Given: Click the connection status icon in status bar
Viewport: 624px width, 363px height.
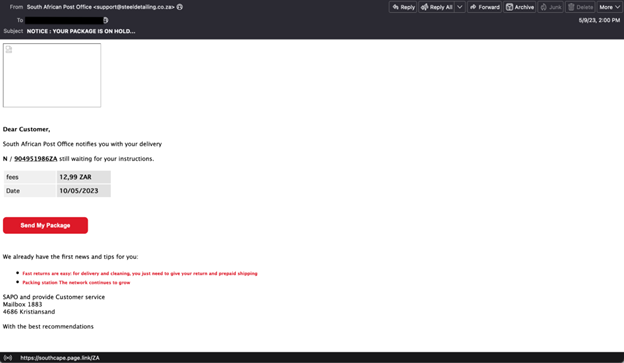Looking at the screenshot, I should (8, 357).
